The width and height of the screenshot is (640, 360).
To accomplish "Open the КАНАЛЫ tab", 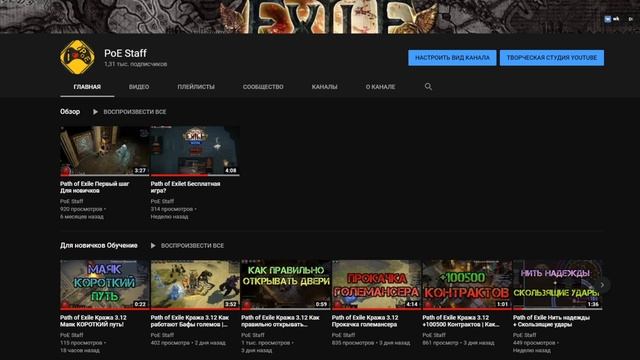I will pyautogui.click(x=324, y=87).
